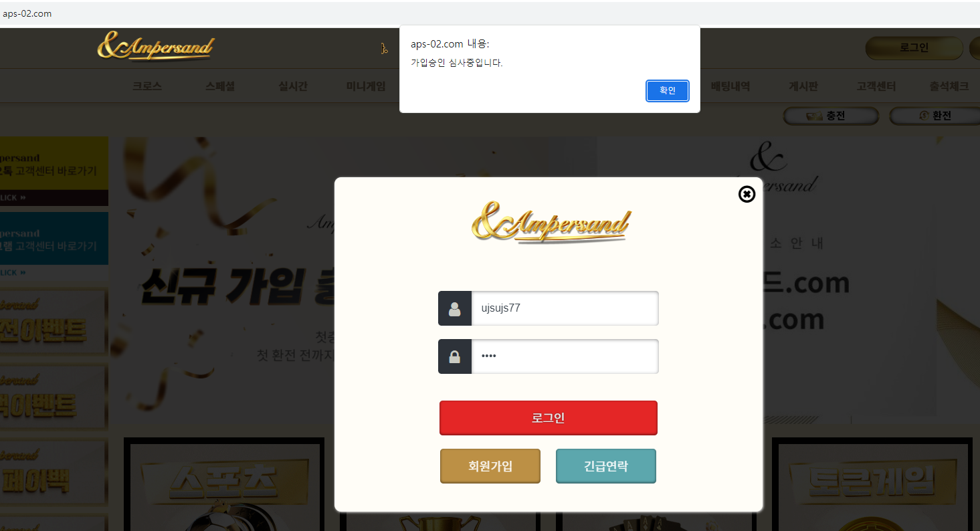This screenshot has height=531, width=980.
Task: Open 출석체크 menu item
Action: pyautogui.click(x=949, y=86)
